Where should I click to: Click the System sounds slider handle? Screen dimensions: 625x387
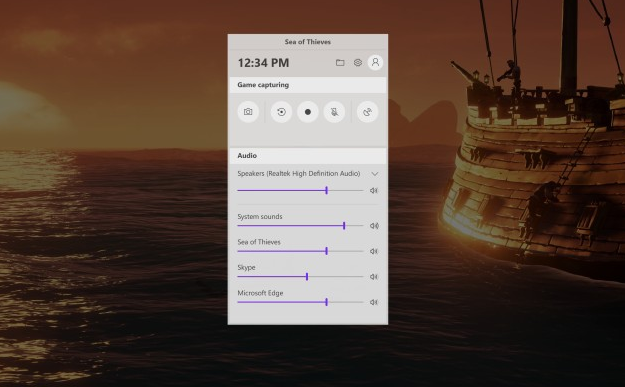(344, 226)
